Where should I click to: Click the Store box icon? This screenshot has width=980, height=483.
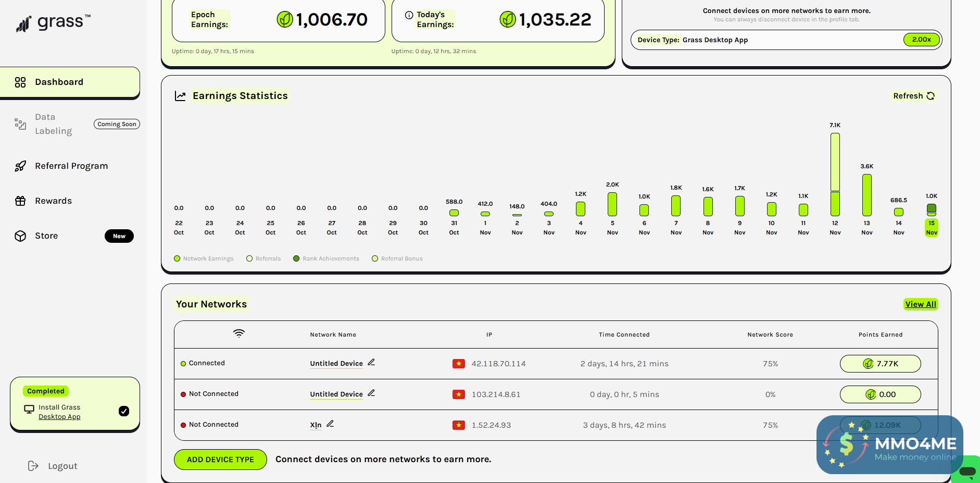click(x=20, y=236)
